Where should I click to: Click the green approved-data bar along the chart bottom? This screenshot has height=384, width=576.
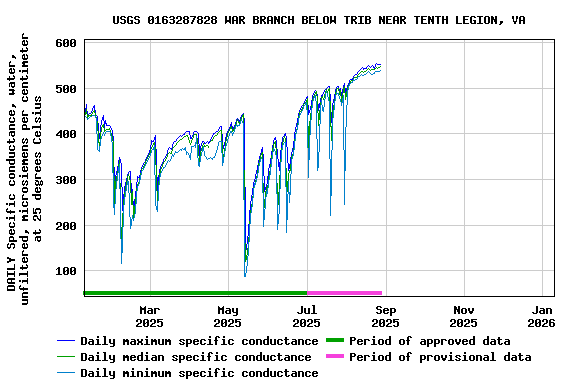click(195, 293)
